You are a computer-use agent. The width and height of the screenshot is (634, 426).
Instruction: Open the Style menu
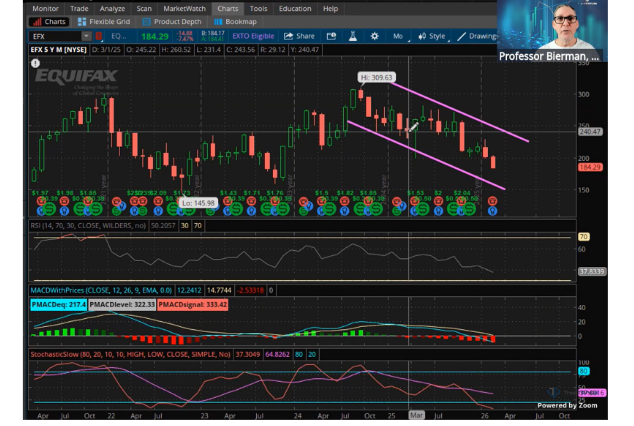[x=432, y=36]
